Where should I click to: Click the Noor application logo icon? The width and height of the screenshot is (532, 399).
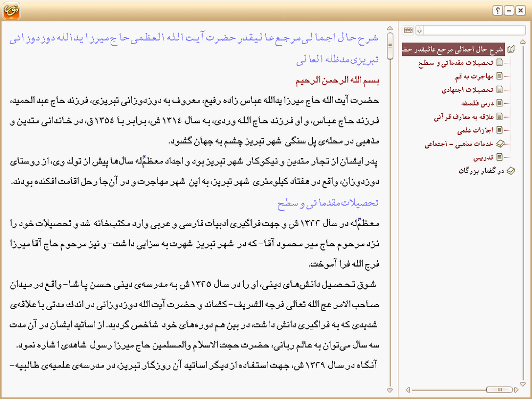(12, 11)
